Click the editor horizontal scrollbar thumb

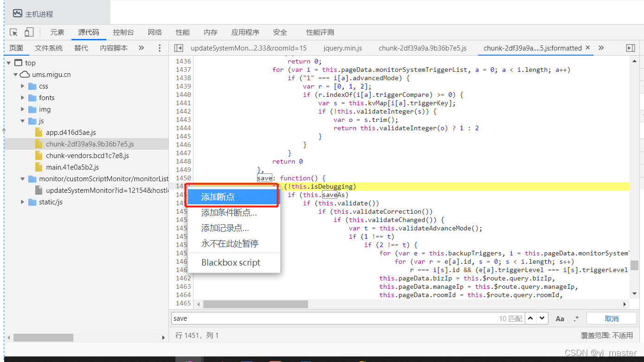coord(256,304)
